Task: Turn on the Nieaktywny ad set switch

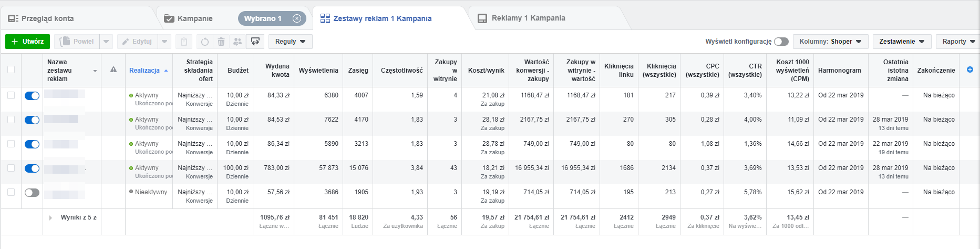Action: click(x=32, y=193)
